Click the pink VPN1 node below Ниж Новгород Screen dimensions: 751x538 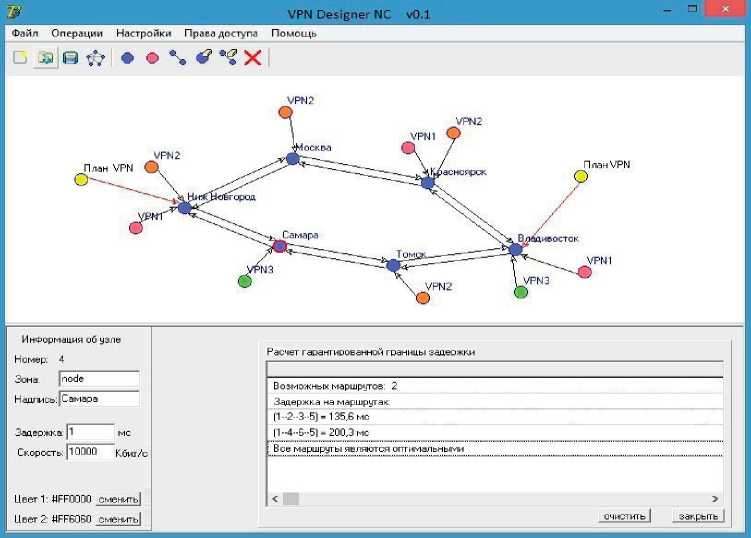pos(136,228)
